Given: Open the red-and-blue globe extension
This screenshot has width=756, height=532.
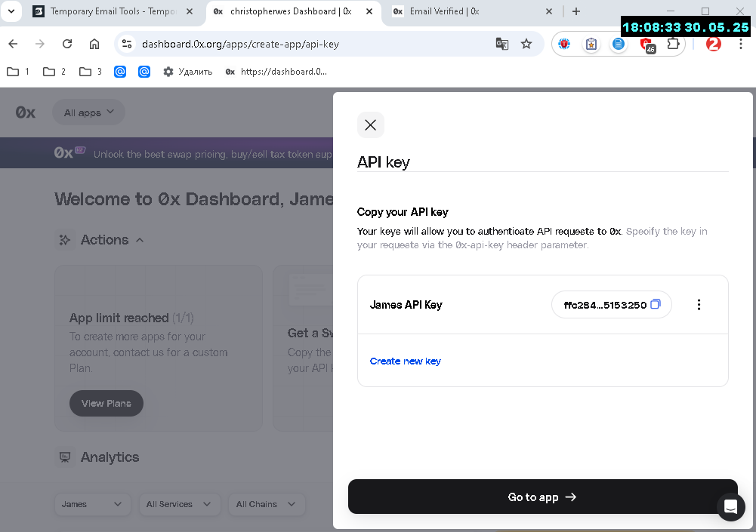Looking at the screenshot, I should point(564,44).
